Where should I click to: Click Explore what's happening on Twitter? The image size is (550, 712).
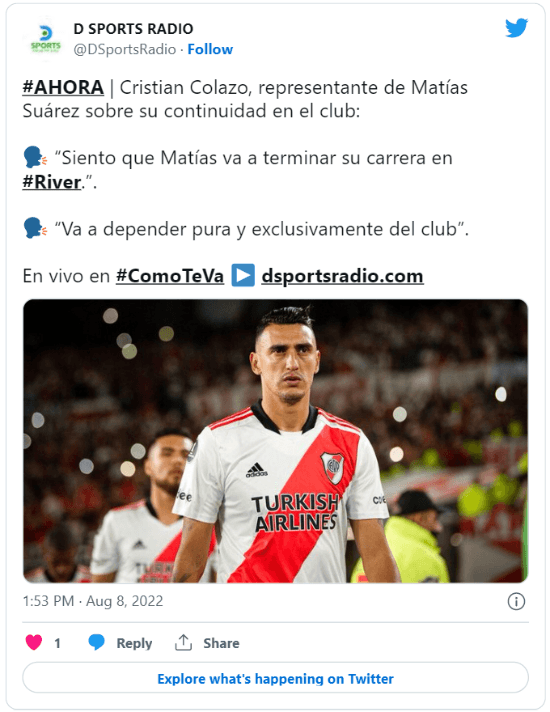(x=275, y=678)
